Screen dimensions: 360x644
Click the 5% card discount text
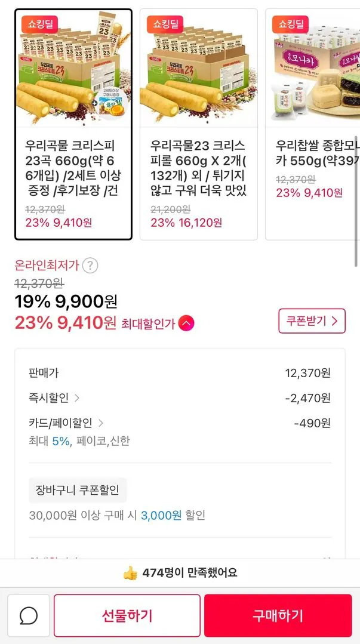click(61, 441)
